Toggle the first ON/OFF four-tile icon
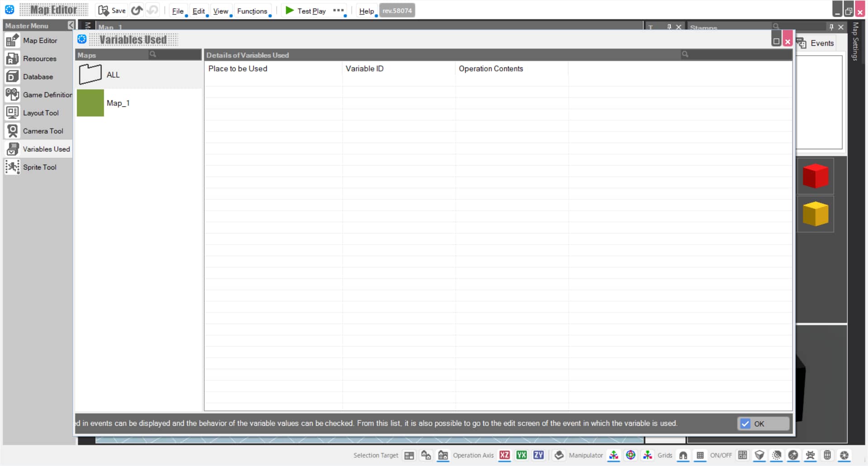The image size is (868, 466). 742,456
